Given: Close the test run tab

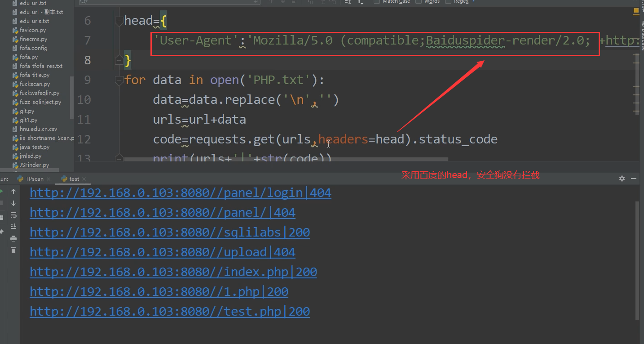Looking at the screenshot, I should [x=84, y=179].
